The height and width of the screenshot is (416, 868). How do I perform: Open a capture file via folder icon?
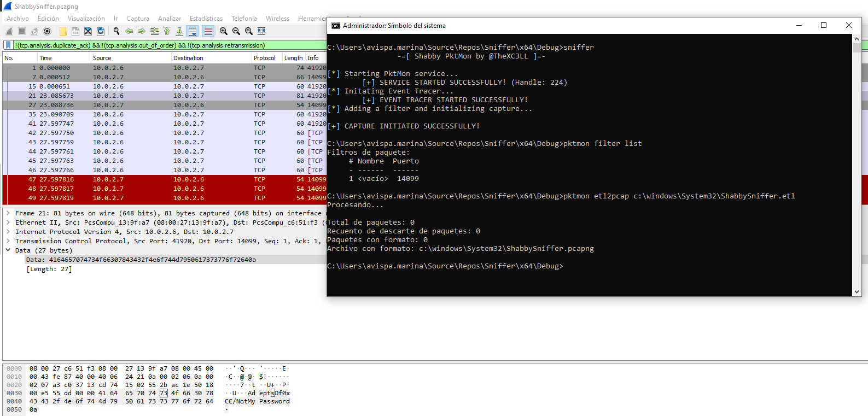(x=63, y=31)
